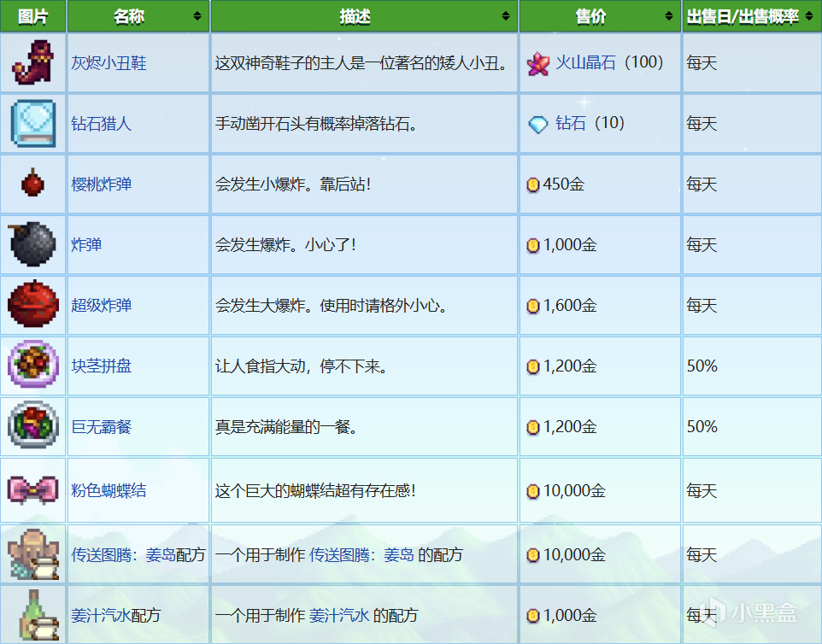Open 姜汁汽水 link in name column
Viewport: 822px width, 644px height.
click(101, 615)
